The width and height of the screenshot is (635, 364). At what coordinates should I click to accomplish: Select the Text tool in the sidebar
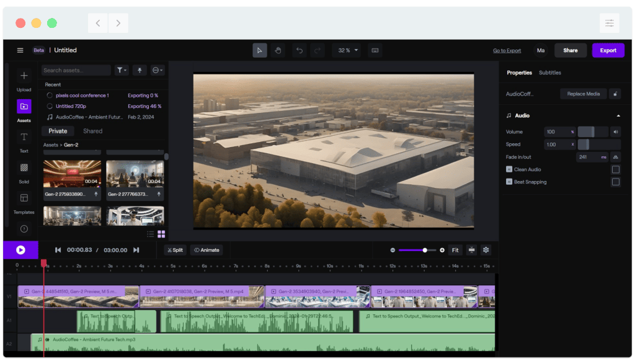(x=24, y=138)
